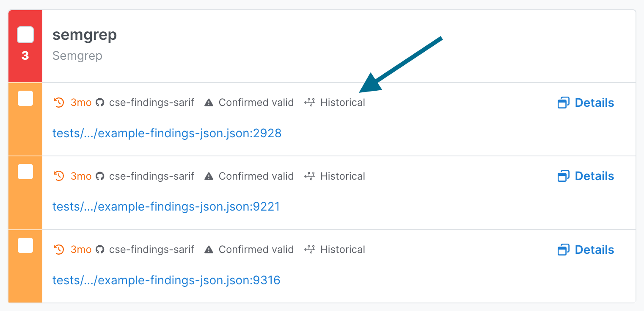Screen dimensions: 644x311
Task: Open file link example-findings-json.json:9221
Action: click(167, 206)
